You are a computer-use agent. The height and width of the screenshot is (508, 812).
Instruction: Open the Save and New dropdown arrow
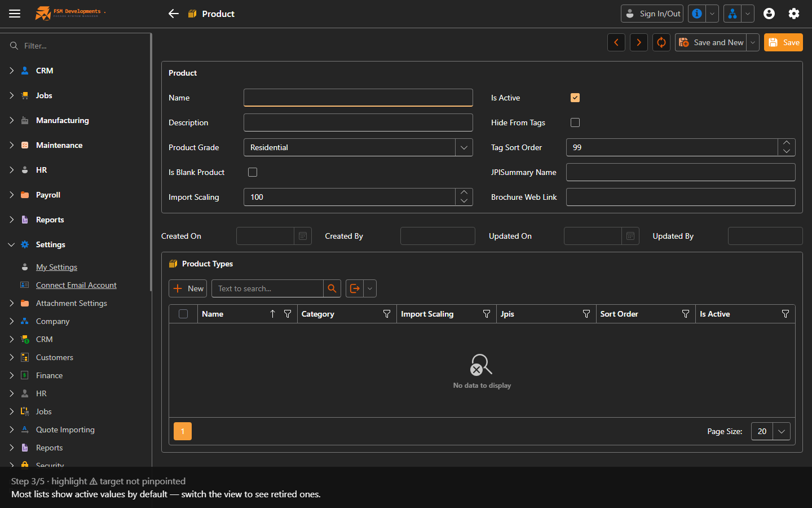coord(753,42)
